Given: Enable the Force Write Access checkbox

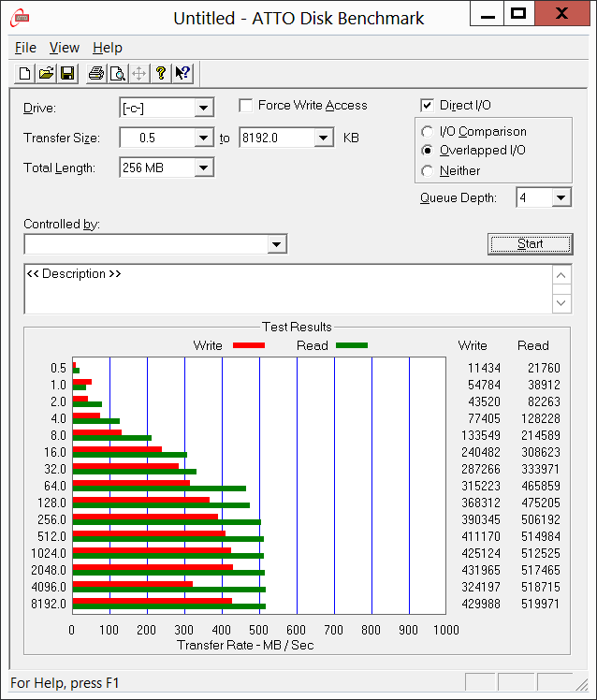Looking at the screenshot, I should [245, 106].
